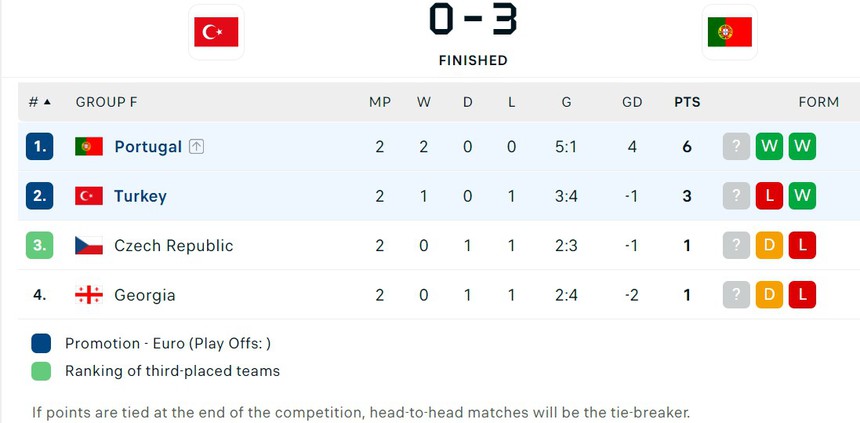Screen dimensions: 860x423
Task: Open the Portugal team link
Action: [x=148, y=147]
